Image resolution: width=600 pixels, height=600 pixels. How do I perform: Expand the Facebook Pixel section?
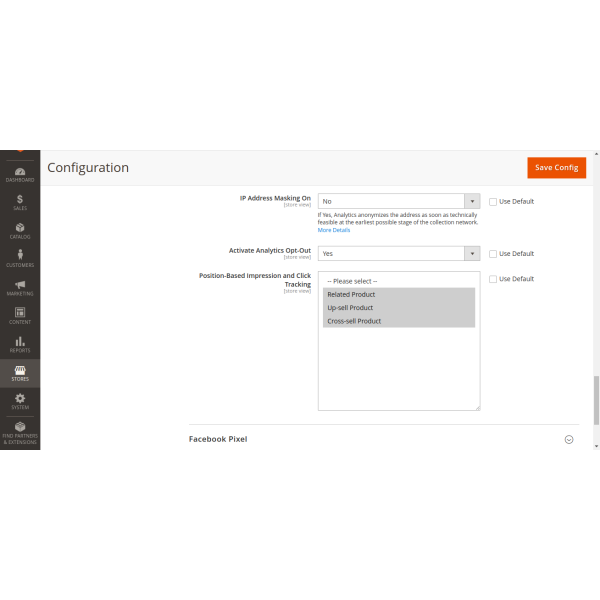(x=569, y=439)
